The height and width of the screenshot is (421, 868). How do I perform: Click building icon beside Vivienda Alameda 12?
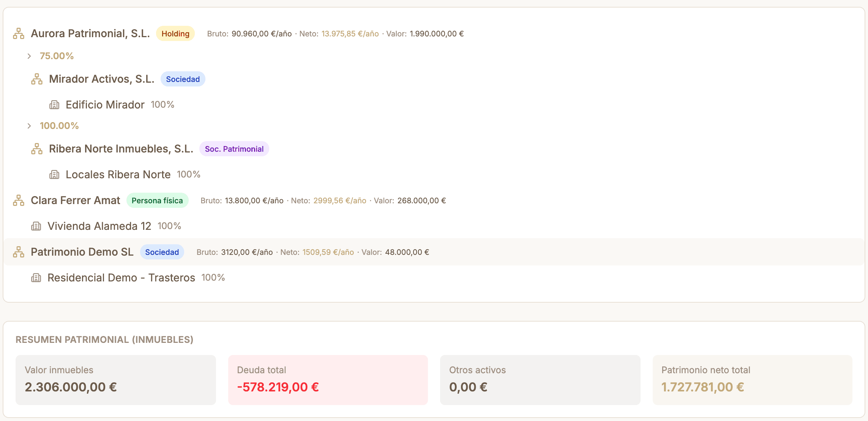[x=36, y=226]
